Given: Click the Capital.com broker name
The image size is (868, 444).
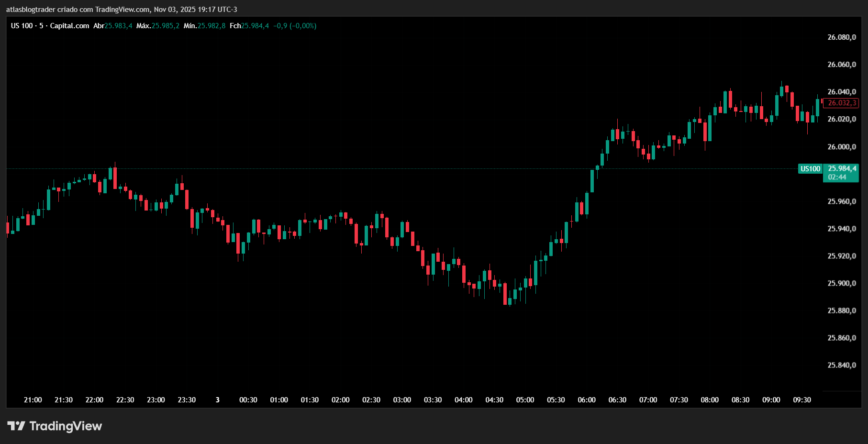Looking at the screenshot, I should click(x=70, y=26).
